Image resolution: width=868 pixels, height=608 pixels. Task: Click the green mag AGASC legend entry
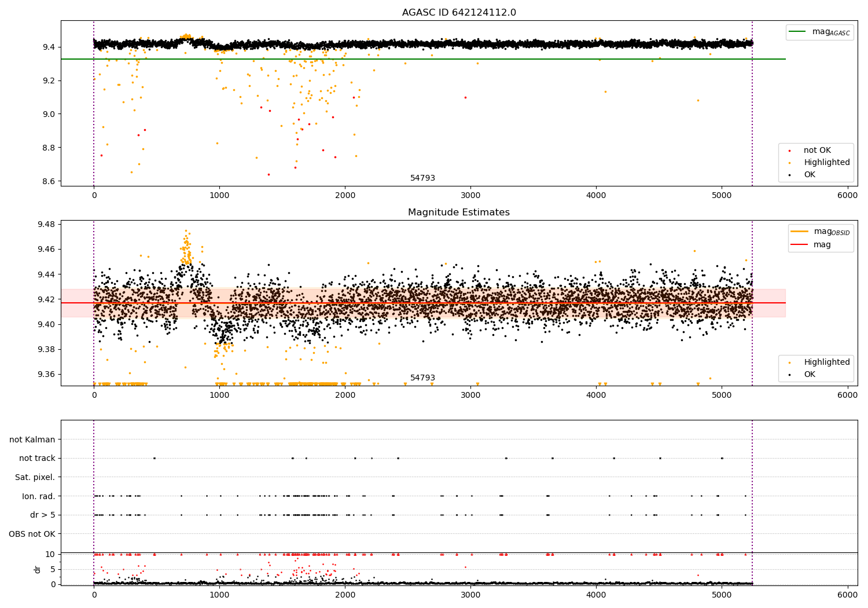point(819,32)
